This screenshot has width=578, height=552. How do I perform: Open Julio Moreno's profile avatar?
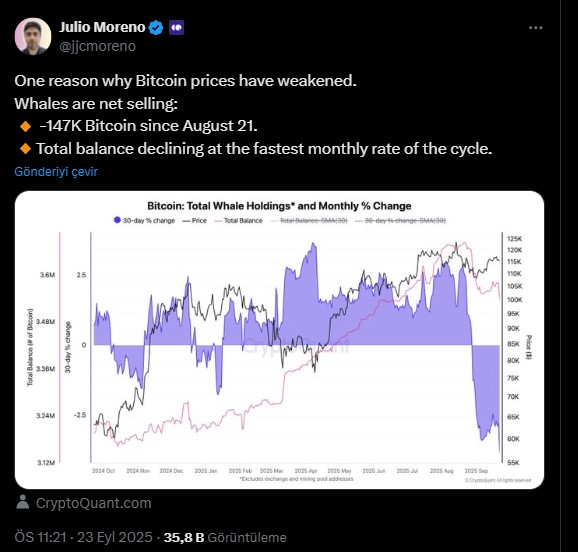point(33,36)
